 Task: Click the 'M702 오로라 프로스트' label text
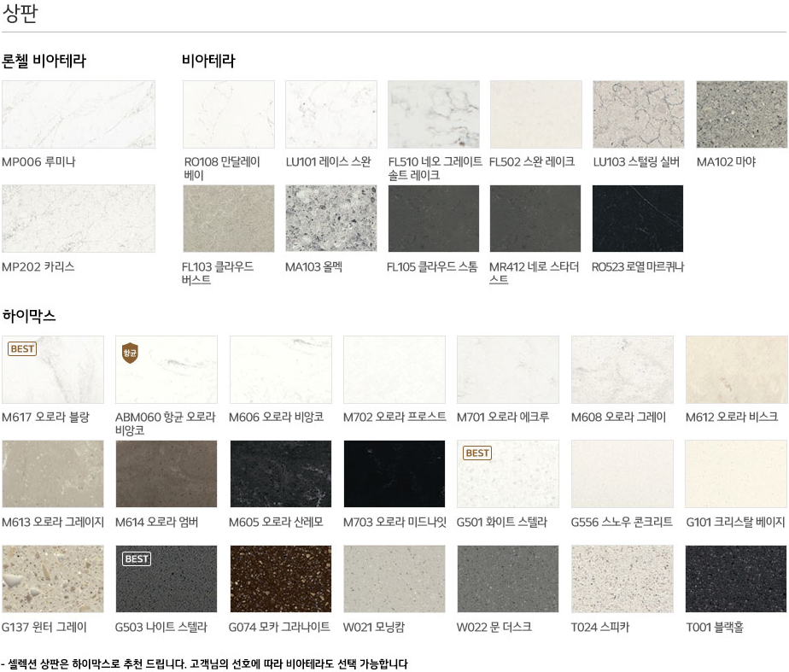[x=394, y=417]
